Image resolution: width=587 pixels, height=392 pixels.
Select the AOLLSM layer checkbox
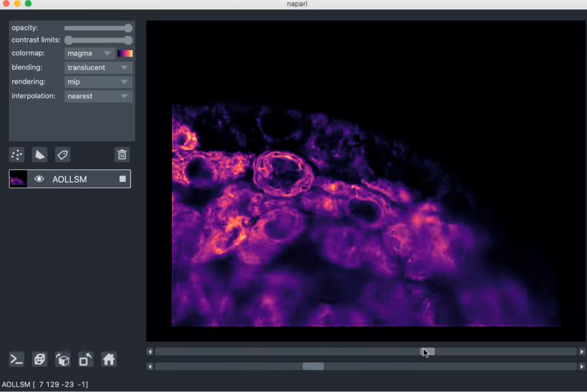click(122, 179)
